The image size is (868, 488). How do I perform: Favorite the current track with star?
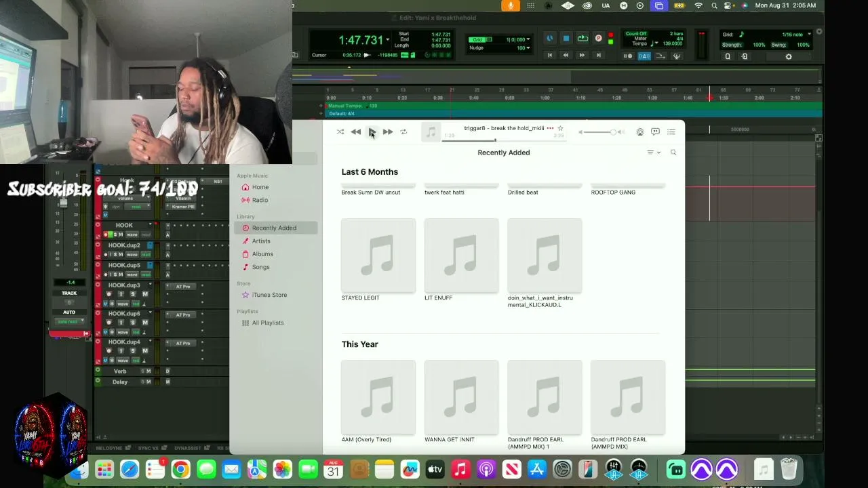coord(560,128)
